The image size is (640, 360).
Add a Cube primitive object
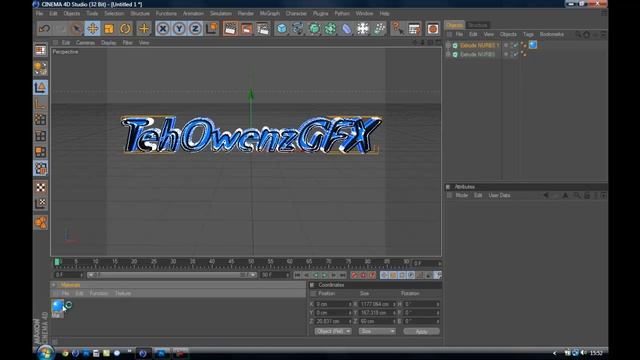tap(282, 29)
